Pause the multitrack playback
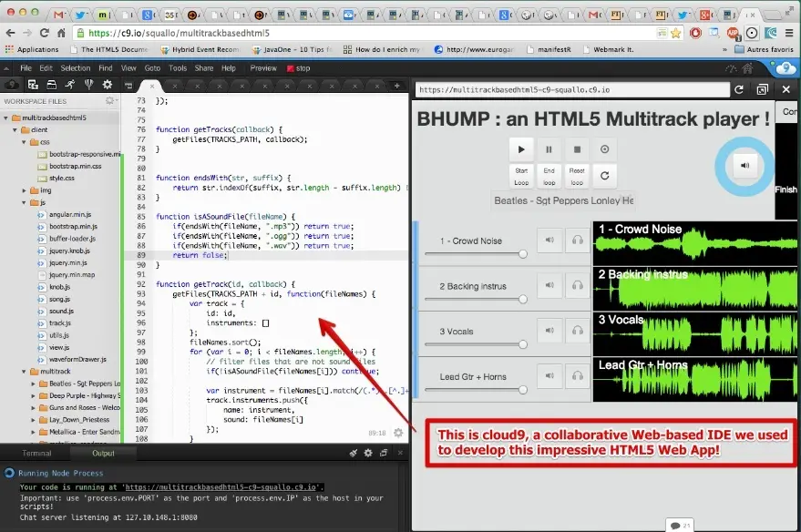801x532 pixels. [549, 149]
